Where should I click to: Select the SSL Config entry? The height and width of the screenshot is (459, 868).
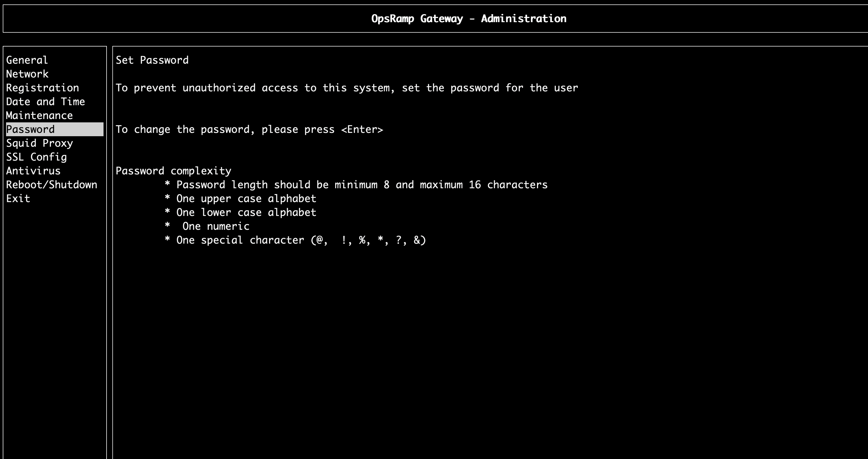[x=36, y=157]
